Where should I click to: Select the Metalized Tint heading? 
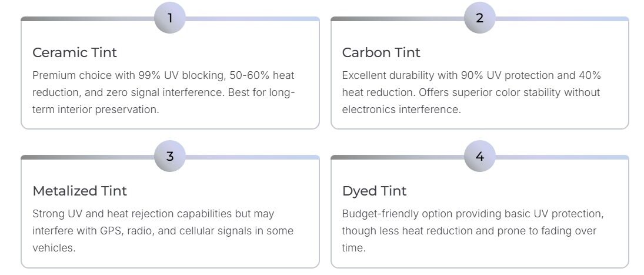(79, 191)
